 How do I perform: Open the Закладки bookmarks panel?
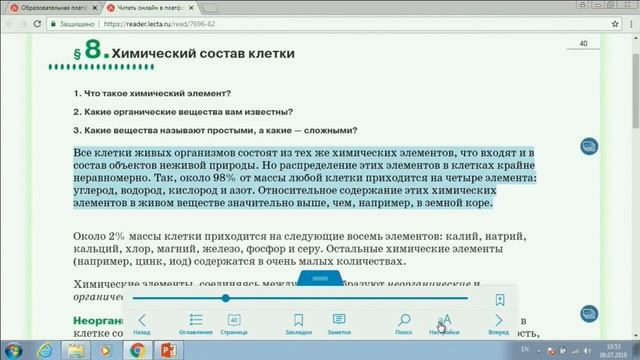click(x=298, y=324)
